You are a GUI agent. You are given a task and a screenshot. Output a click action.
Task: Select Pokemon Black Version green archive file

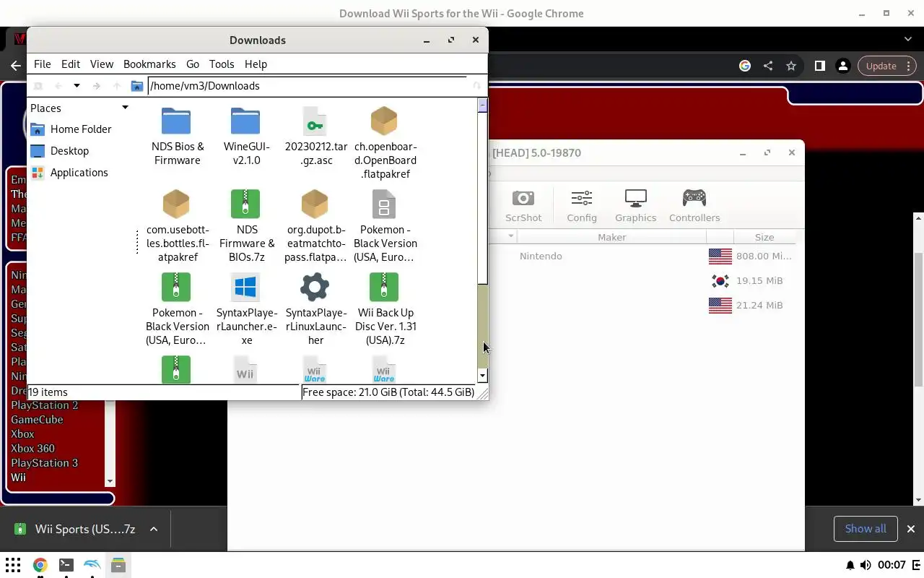pos(177,309)
